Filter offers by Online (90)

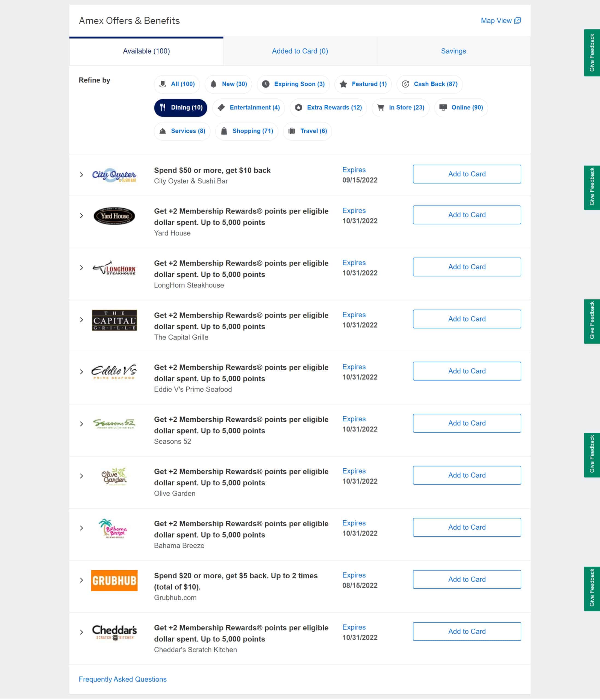click(461, 108)
